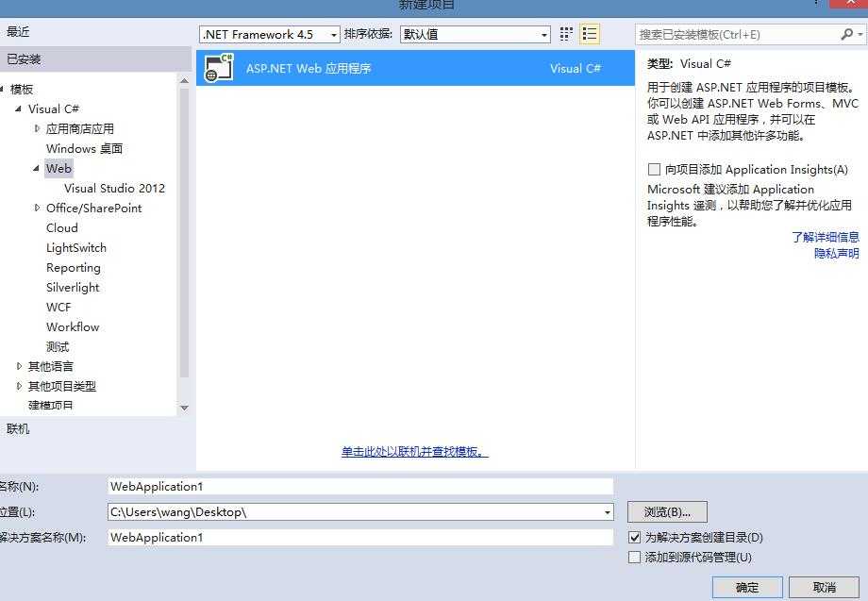Select WCF tree item

coord(58,308)
